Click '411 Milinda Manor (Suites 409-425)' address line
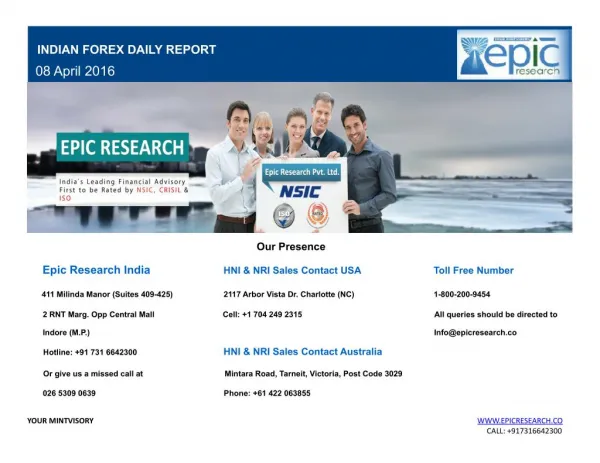 (107, 294)
